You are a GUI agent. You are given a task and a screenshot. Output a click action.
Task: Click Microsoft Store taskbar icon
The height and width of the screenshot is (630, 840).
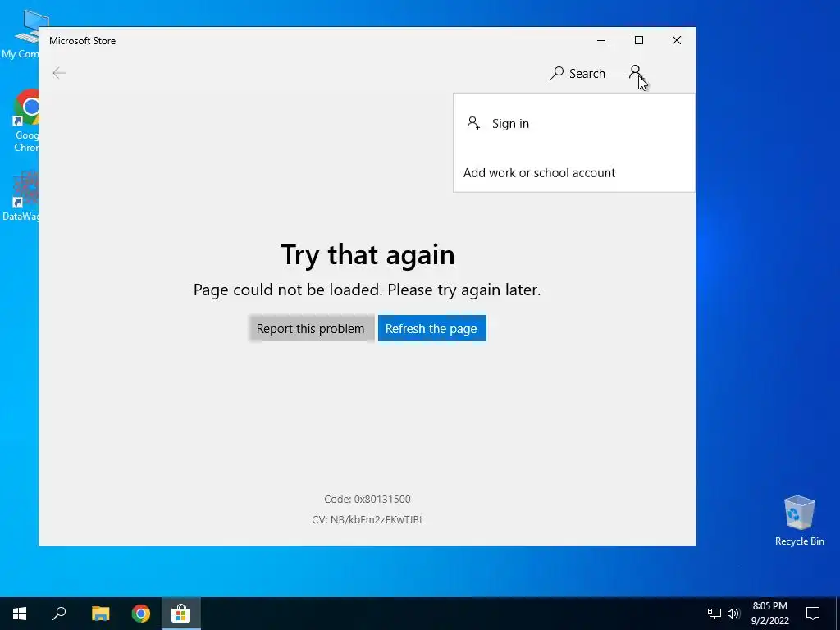(x=181, y=614)
